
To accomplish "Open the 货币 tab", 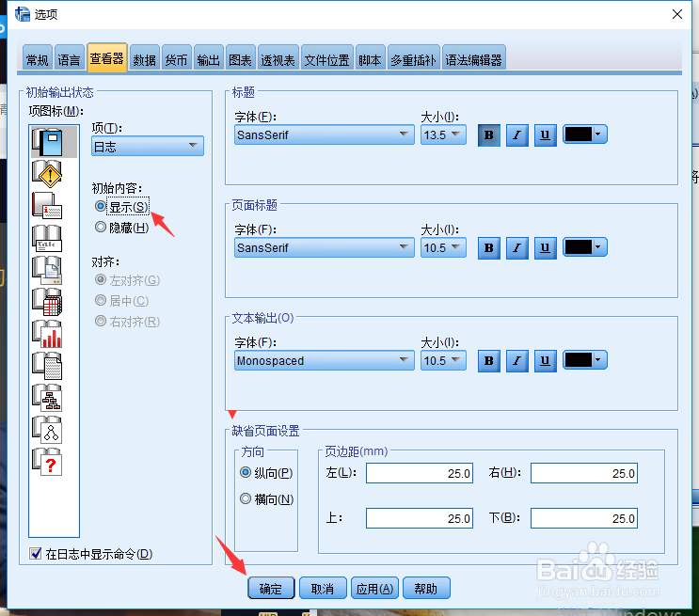I will click(x=177, y=59).
